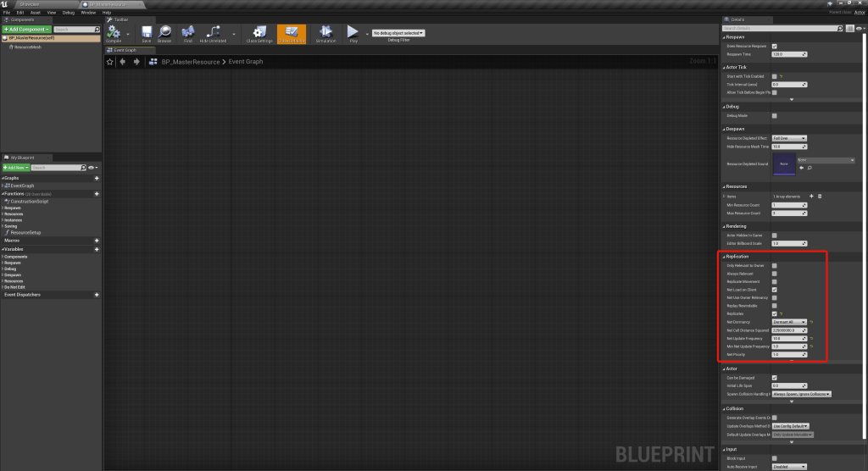
Task: Click the Add Component button
Action: coord(26,30)
